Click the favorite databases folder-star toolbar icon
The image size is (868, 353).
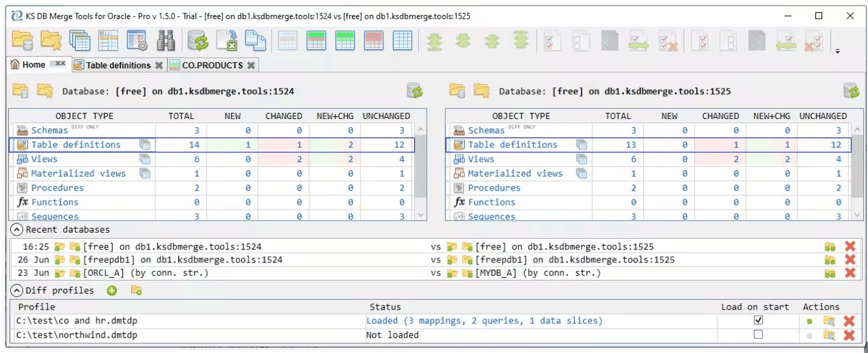51,41
